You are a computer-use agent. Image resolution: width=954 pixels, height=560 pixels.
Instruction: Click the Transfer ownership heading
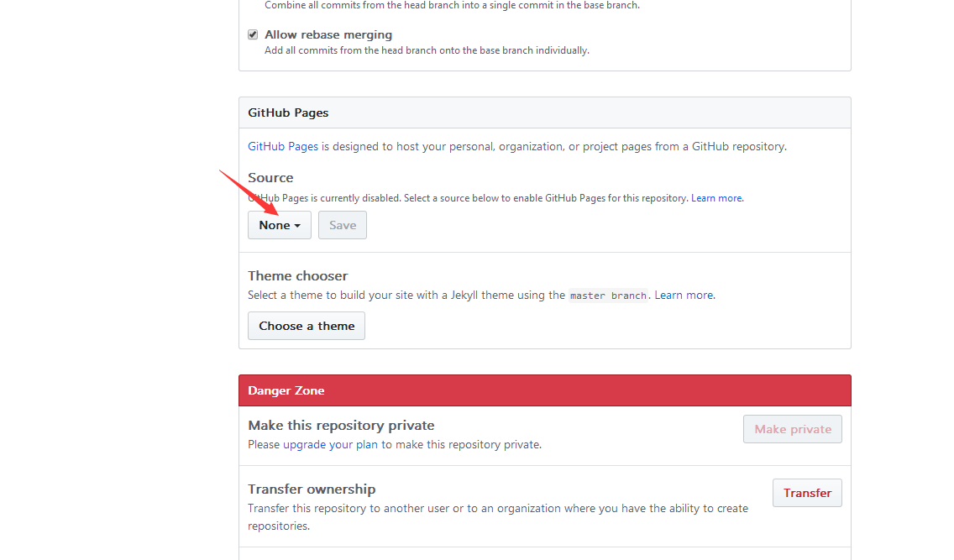312,489
